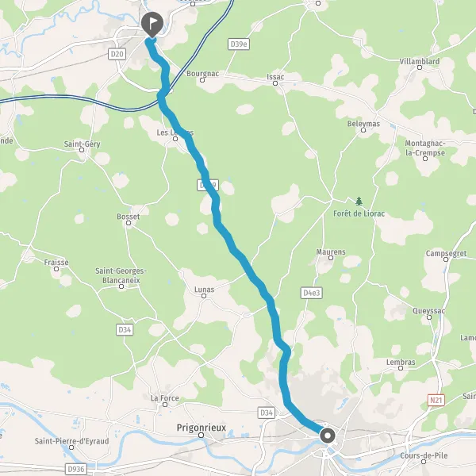Click the Maurens village label
Screen dimensions: 476x476
pos(331,251)
